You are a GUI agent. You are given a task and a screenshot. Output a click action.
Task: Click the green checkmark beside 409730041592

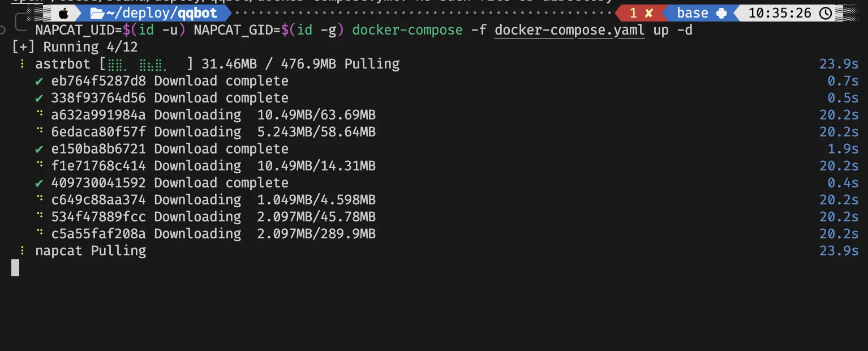tap(39, 183)
